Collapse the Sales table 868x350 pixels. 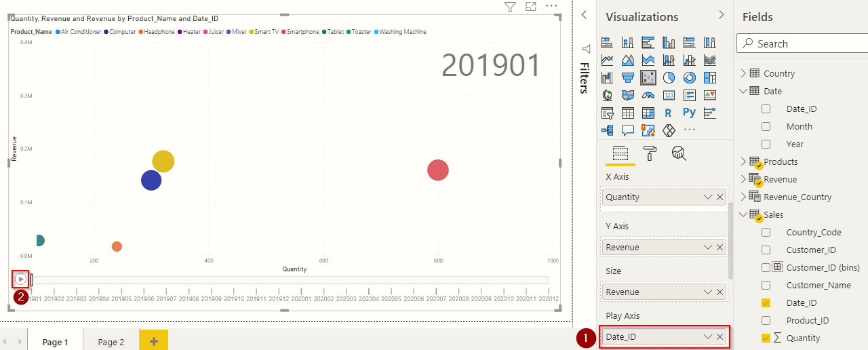click(743, 214)
